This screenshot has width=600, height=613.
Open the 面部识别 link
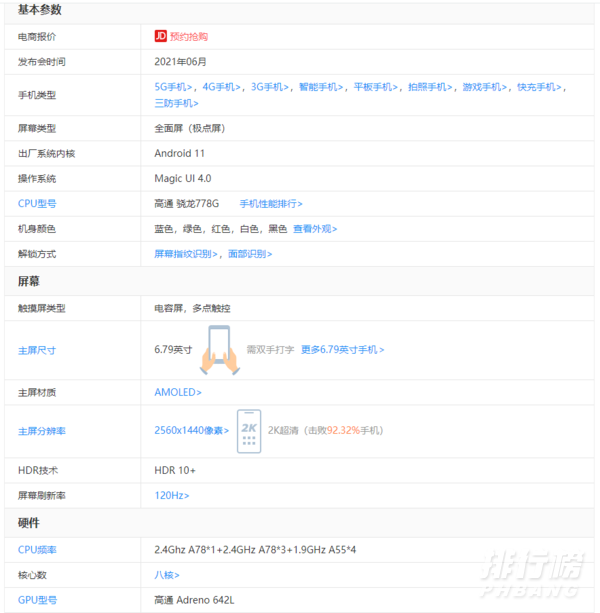pos(250,254)
